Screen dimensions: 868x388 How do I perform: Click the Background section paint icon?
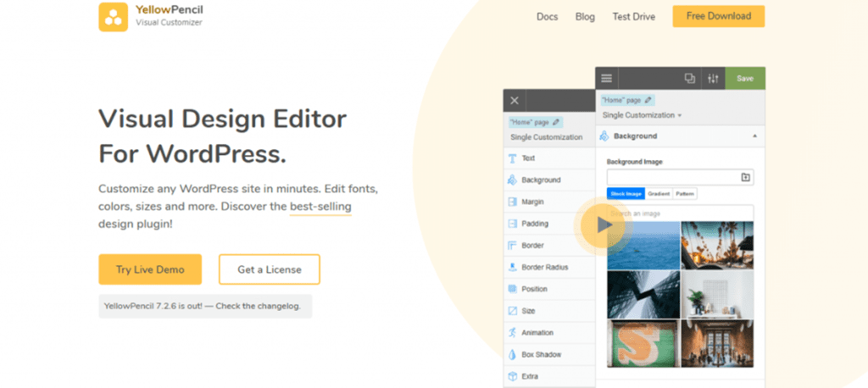[x=604, y=136]
